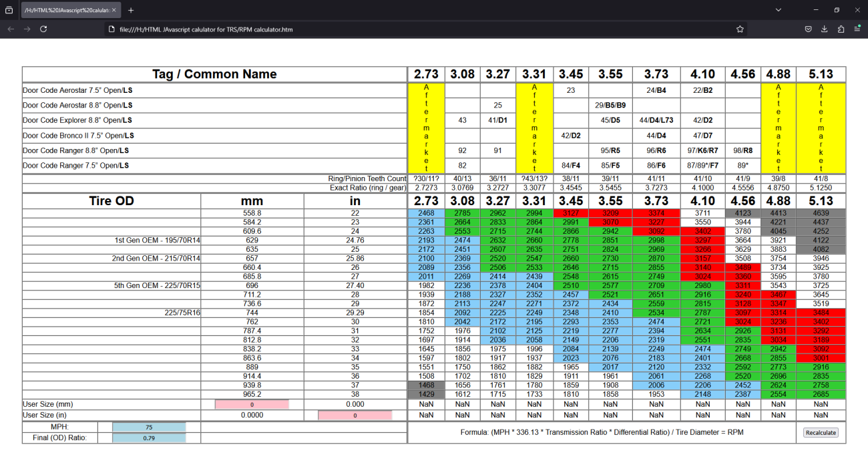Screen dimensions: 868x471
Task: Open the extensions puzzle icon
Action: click(841, 29)
